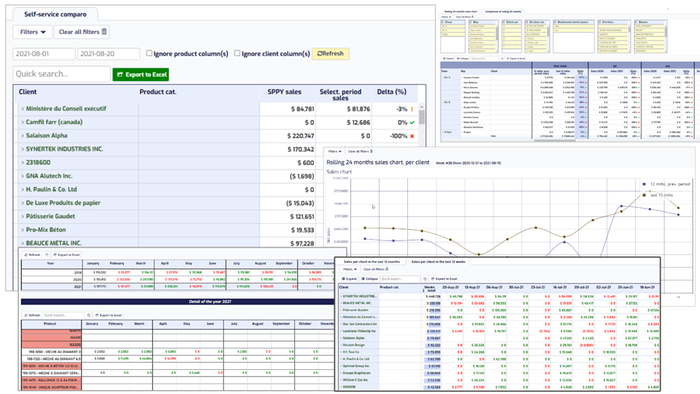
Task: Open the Comparison of rolling 24 months tab
Action: tap(503, 12)
